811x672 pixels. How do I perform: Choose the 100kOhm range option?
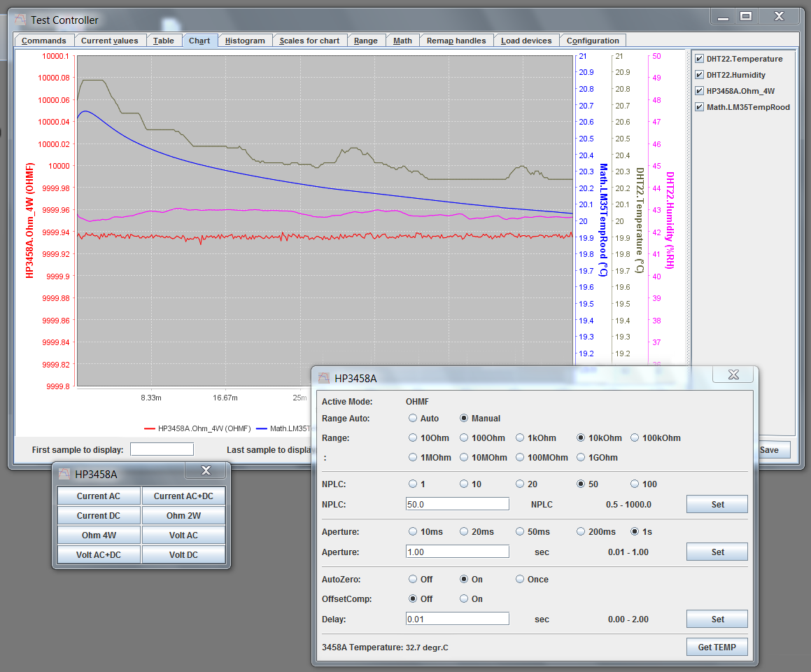pos(635,438)
